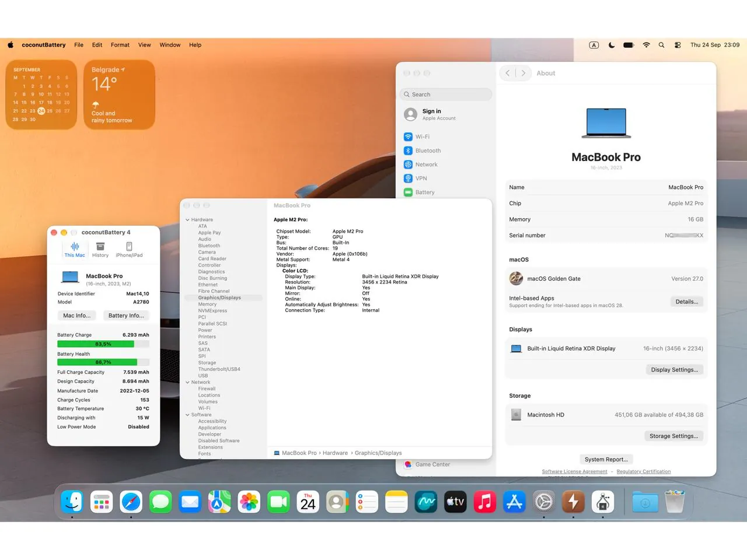Open Display Settings... in About
Image resolution: width=747 pixels, height=560 pixels.
(x=675, y=370)
